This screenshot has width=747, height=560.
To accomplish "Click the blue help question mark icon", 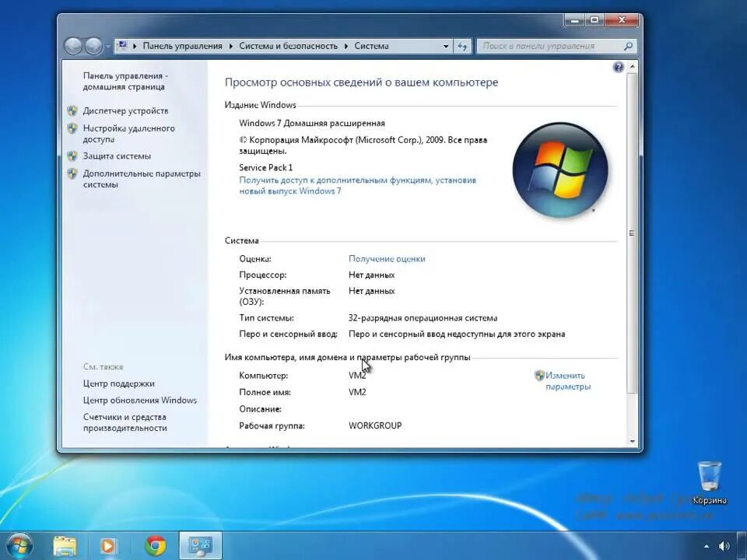I will [x=619, y=67].
